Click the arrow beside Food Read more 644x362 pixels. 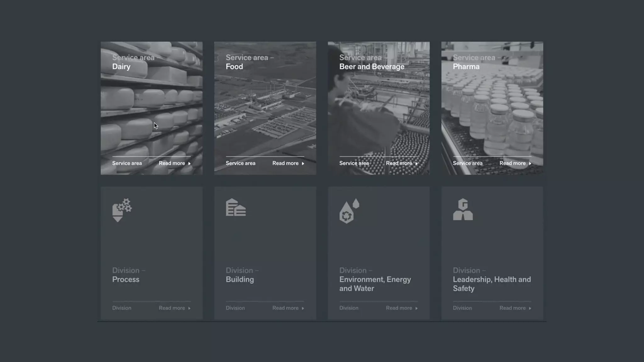[x=303, y=163]
